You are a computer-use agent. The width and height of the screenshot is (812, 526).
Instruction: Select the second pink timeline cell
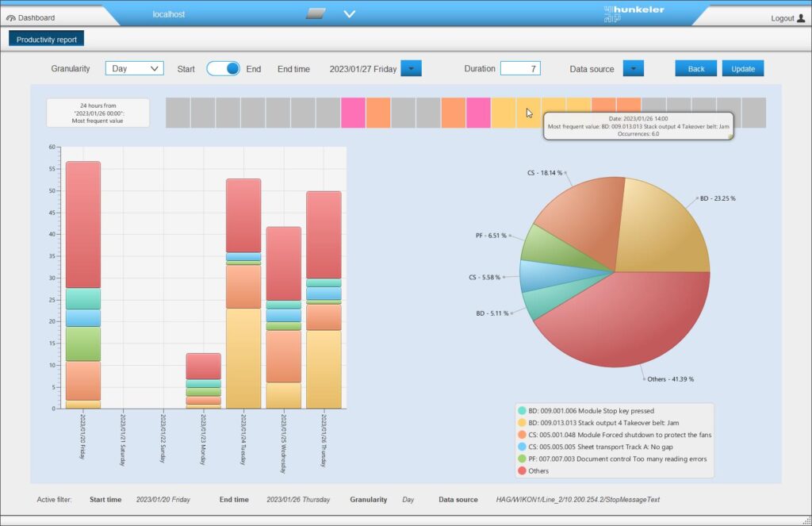tap(478, 113)
